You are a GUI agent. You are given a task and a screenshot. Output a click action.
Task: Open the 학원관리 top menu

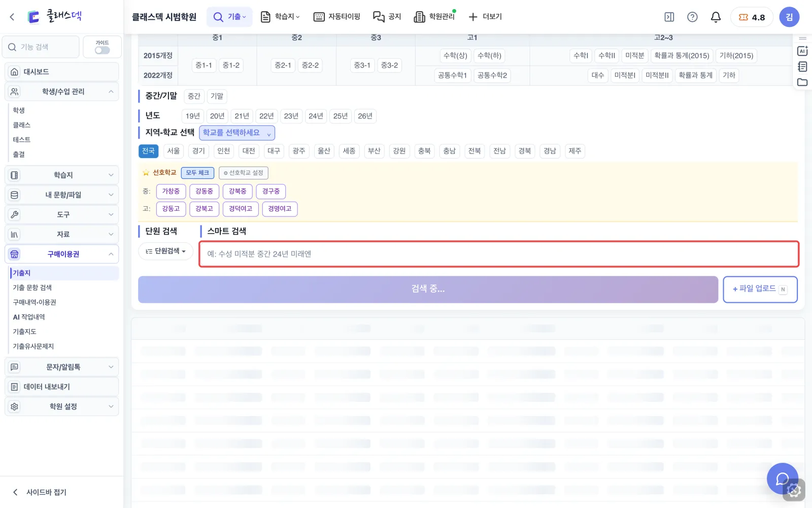pos(435,17)
